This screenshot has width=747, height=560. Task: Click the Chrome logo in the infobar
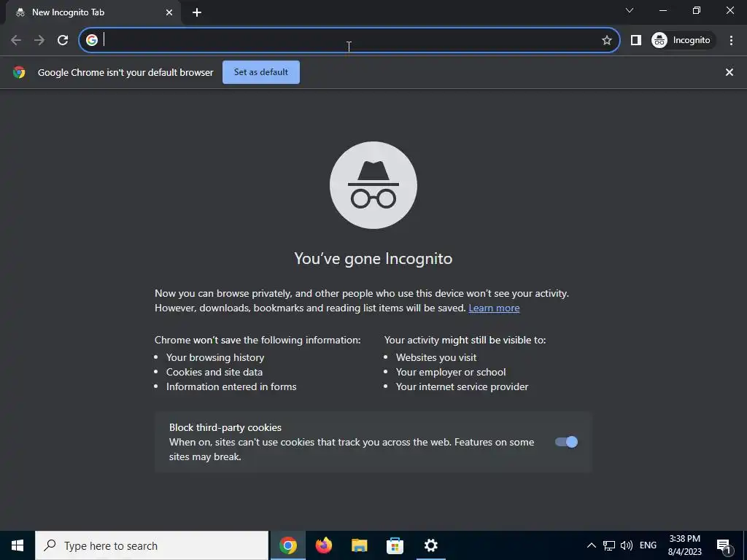tap(19, 72)
